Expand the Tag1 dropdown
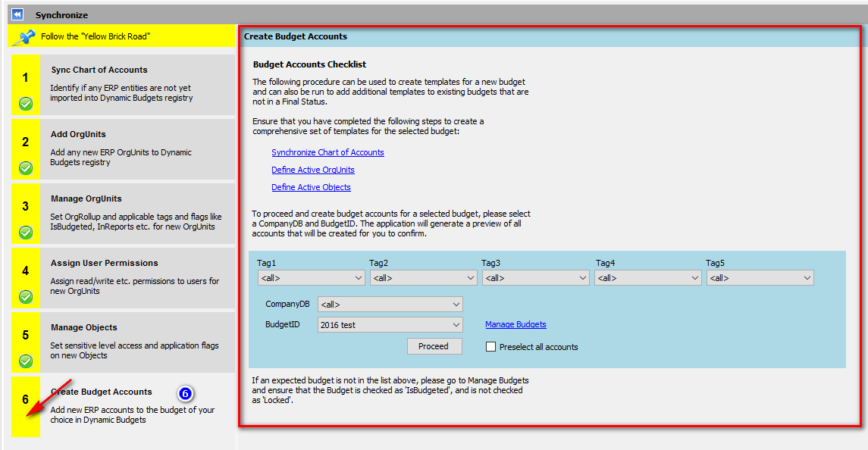 [311, 278]
